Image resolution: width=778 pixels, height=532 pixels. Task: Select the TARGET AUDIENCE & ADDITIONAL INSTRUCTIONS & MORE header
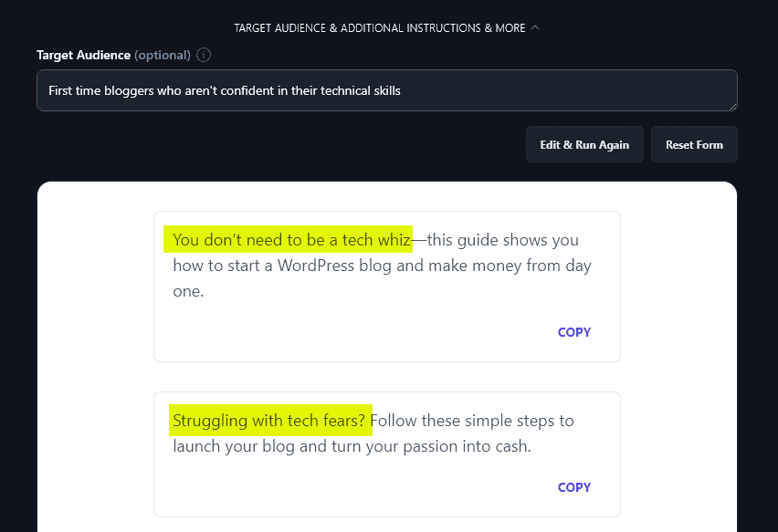point(379,27)
